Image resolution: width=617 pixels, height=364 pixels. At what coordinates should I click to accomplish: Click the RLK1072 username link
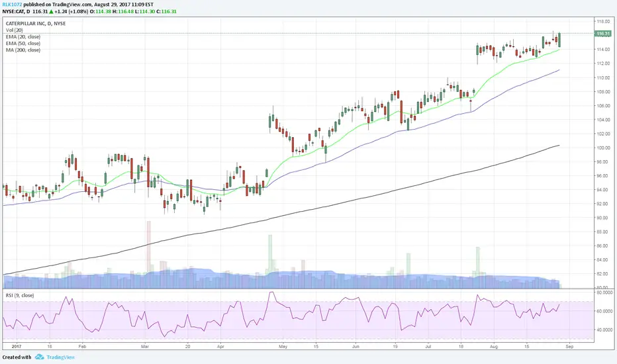click(12, 5)
